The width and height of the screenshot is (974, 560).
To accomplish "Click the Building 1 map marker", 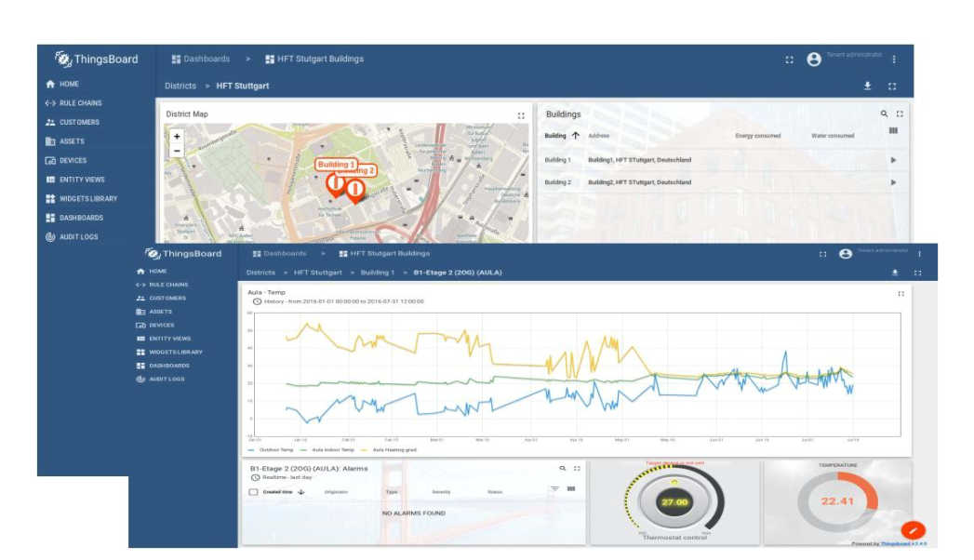I will (x=336, y=184).
